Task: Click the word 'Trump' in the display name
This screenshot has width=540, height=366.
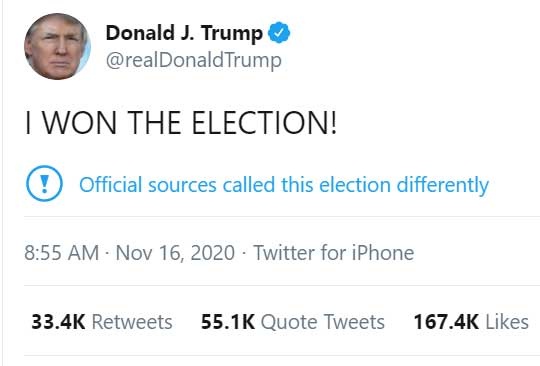Action: [x=232, y=34]
